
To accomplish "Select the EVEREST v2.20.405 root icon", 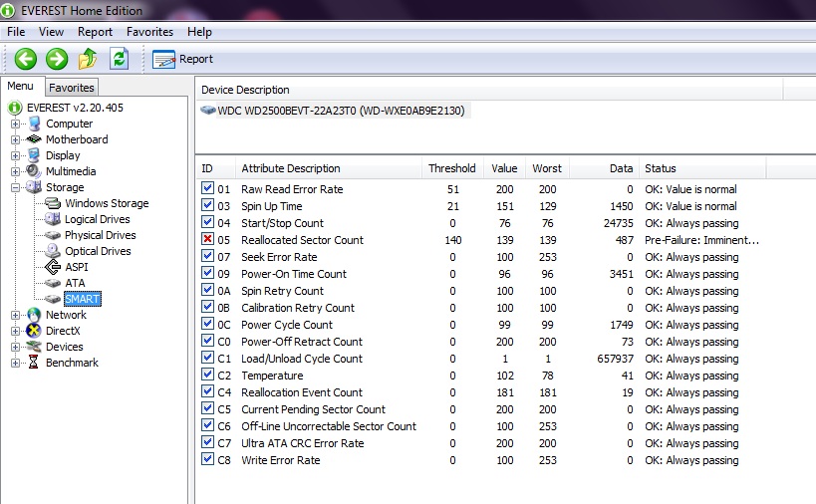I will (15, 108).
